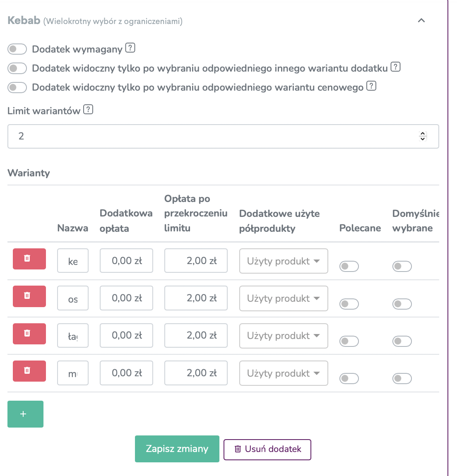Delete the "os" variant row
This screenshot has height=476, width=457.
point(29,296)
